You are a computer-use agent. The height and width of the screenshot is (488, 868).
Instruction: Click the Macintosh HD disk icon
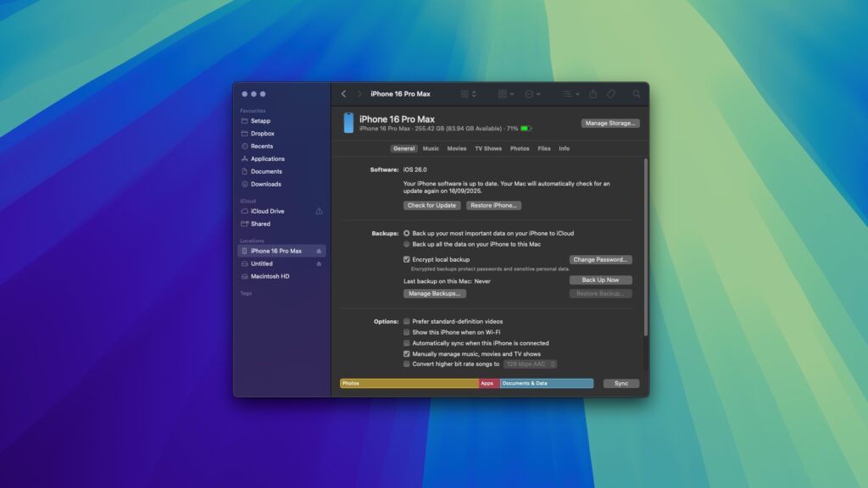[x=245, y=277]
